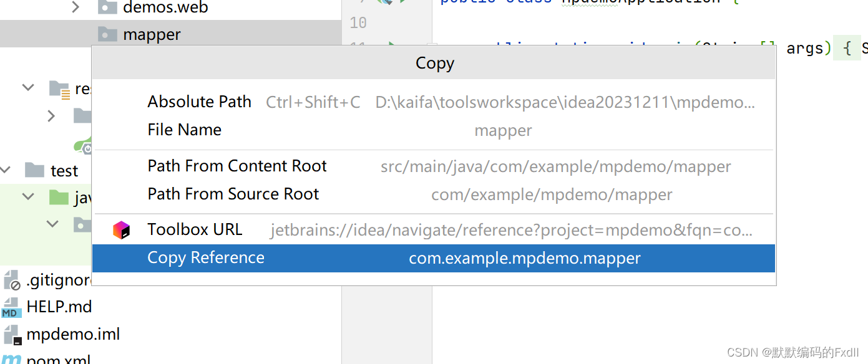Click the JetBrains Toolbox icon
This screenshot has width=868, height=364.
coord(122,230)
